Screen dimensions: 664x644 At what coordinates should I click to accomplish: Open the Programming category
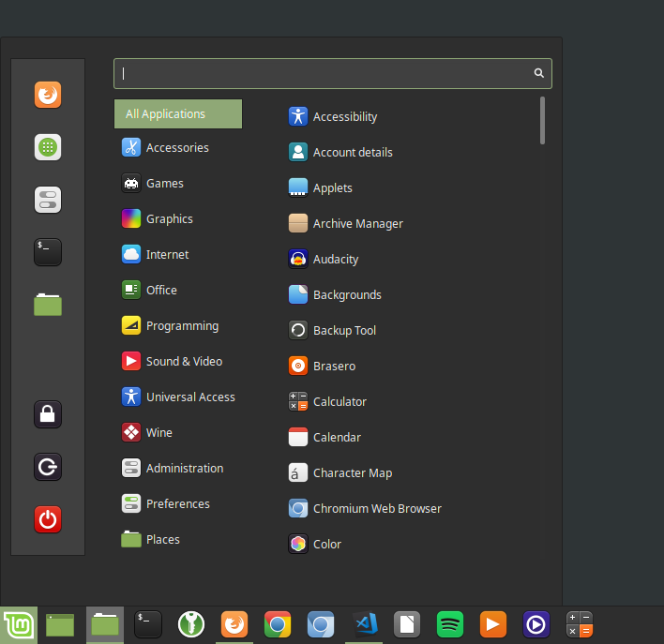(178, 325)
